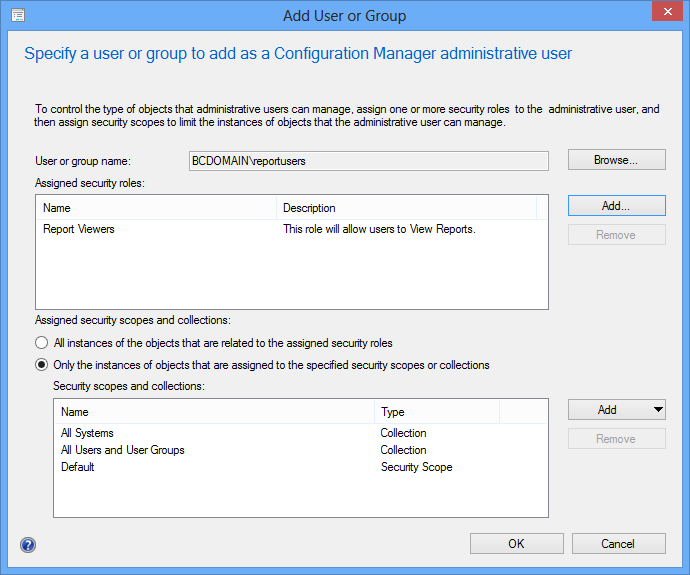Select 'Only the instances of objects' radio option
Screen dimensions: 690x575
click(42, 365)
